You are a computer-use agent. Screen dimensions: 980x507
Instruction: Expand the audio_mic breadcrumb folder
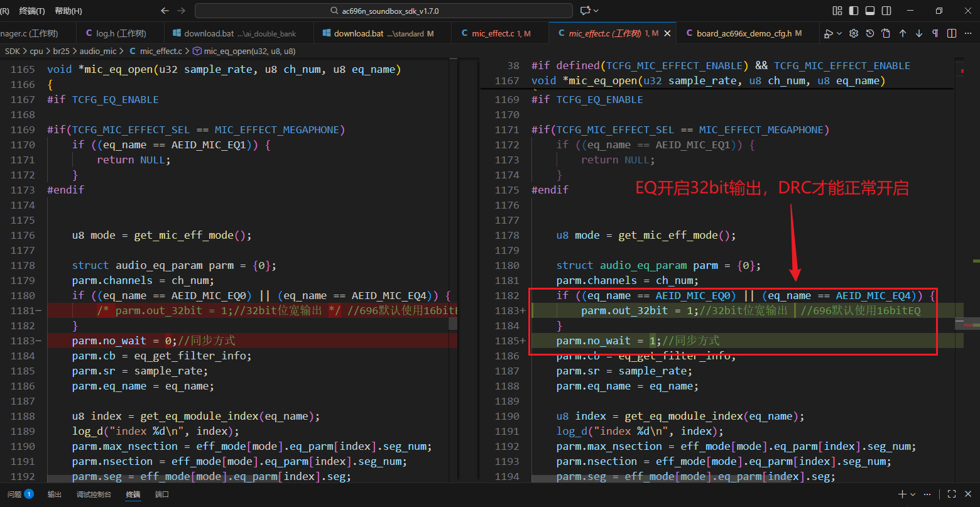[99, 51]
